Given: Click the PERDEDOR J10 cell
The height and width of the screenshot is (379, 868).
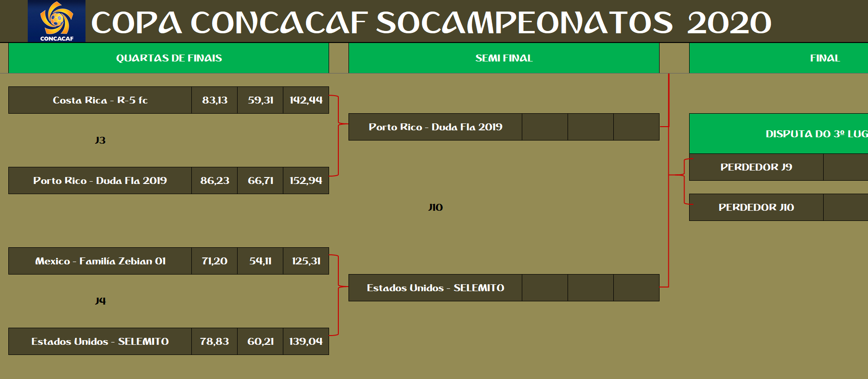Looking at the screenshot, I should coord(756,208).
